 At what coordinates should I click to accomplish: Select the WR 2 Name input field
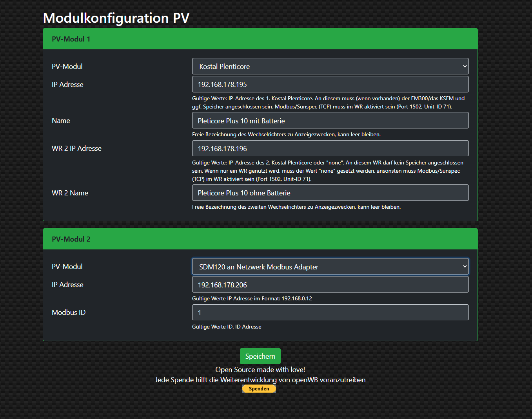330,193
